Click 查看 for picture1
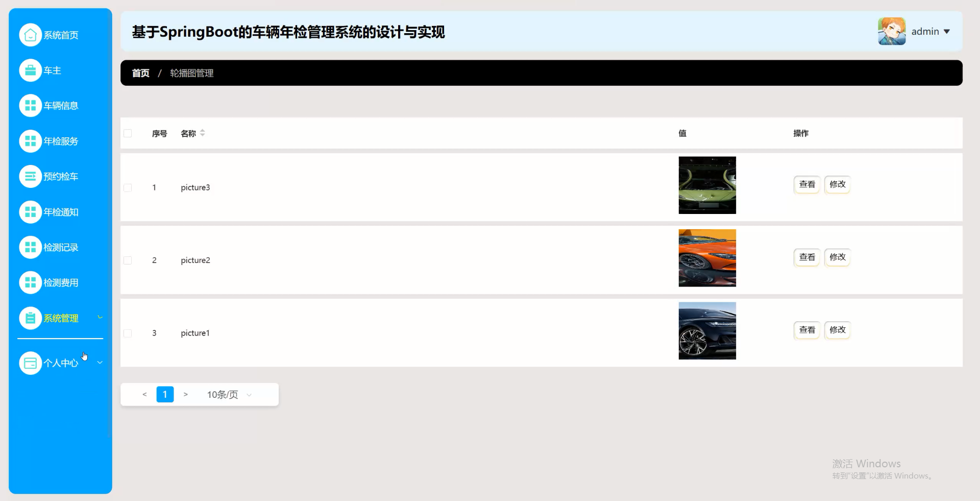Image resolution: width=980 pixels, height=501 pixels. (807, 330)
